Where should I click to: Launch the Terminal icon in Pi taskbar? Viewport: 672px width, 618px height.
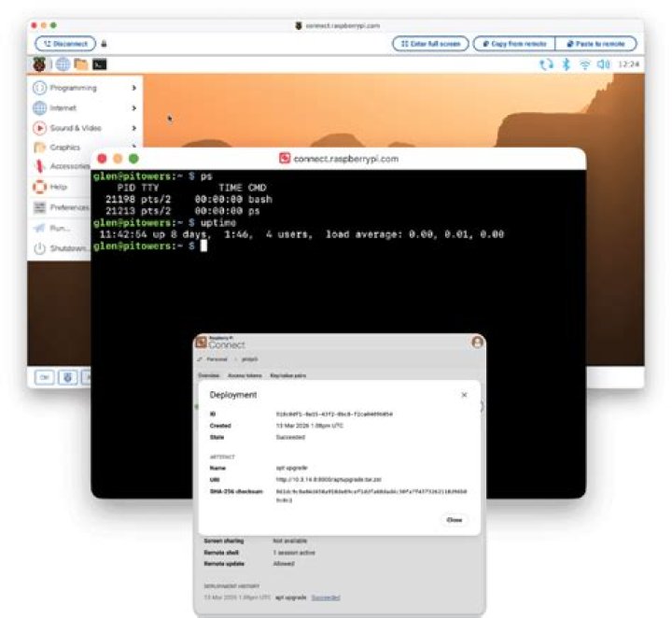pyautogui.click(x=100, y=64)
